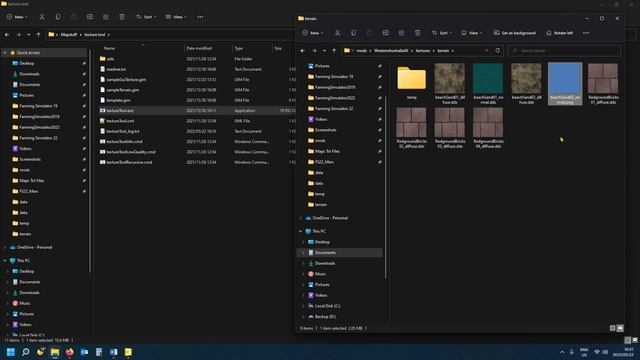Open New dropdown in texture tool window
The image size is (640, 360).
(x=17, y=17)
